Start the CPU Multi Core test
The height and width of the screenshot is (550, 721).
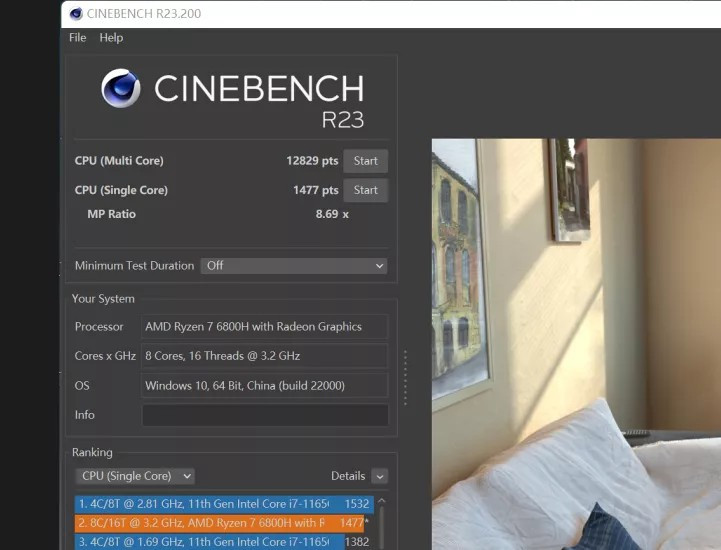coord(366,161)
